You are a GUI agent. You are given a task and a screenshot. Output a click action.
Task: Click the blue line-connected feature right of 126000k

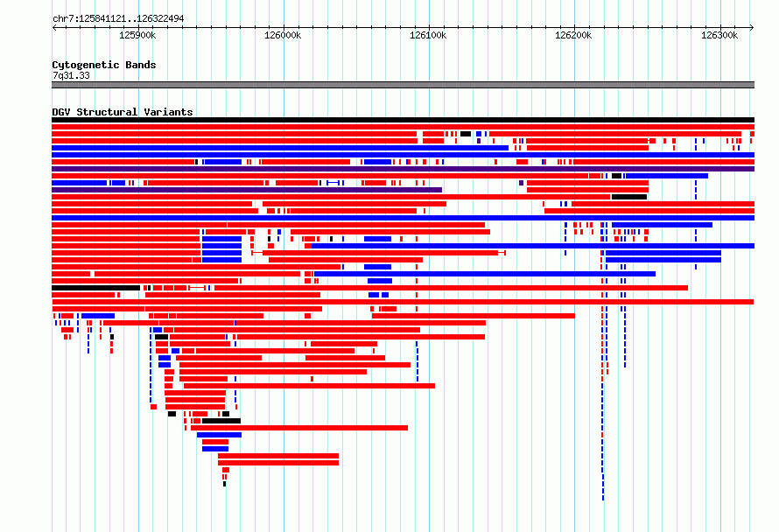pos(333,183)
